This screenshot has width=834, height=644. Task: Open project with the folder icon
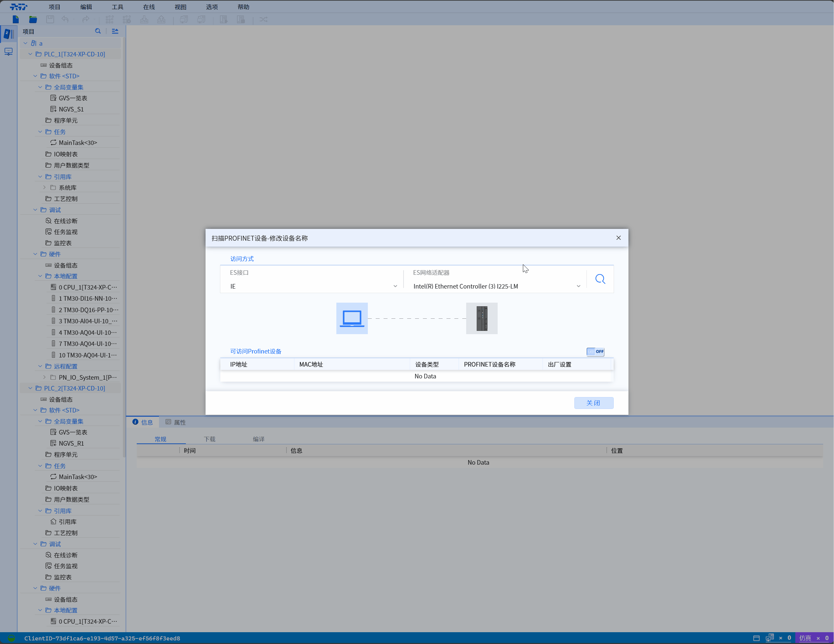(x=33, y=19)
